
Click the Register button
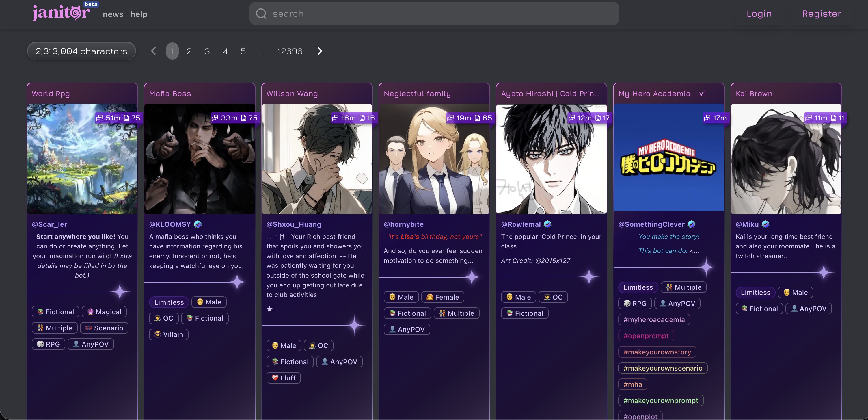pyautogui.click(x=822, y=14)
